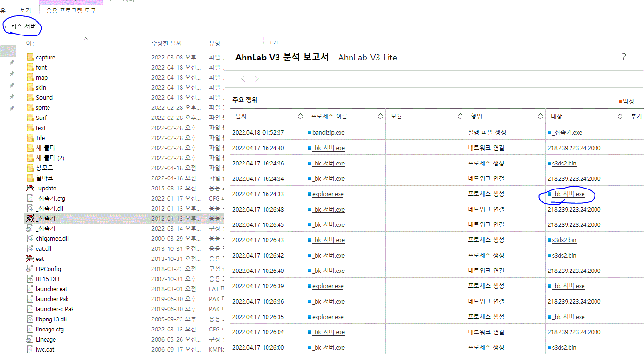This screenshot has width=644, height=354.
Task: Click the eat application icon
Action: 30,259
